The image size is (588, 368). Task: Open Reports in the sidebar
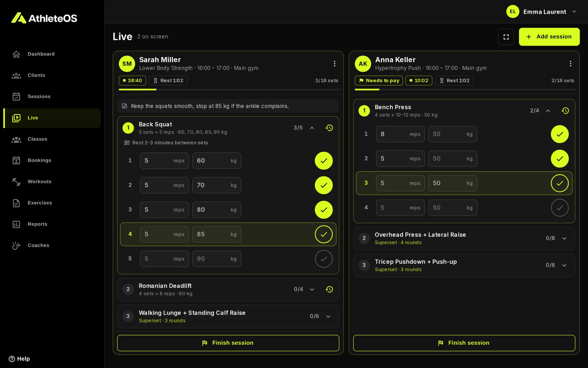pyautogui.click(x=52, y=224)
